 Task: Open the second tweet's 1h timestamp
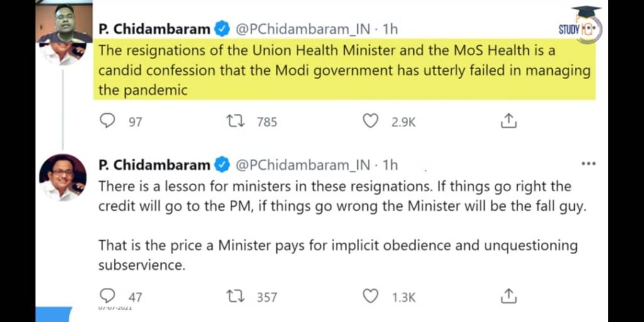point(390,165)
